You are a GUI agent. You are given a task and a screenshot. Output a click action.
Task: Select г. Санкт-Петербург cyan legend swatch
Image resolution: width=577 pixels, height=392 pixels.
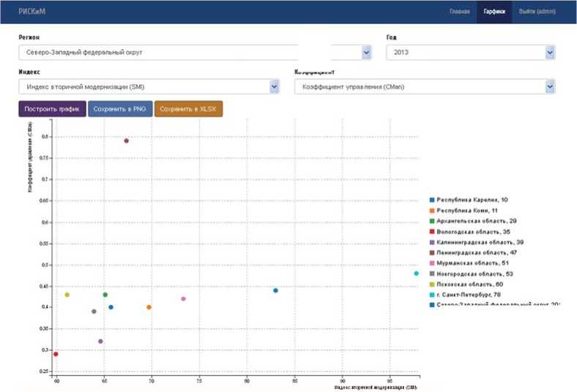[x=433, y=294]
